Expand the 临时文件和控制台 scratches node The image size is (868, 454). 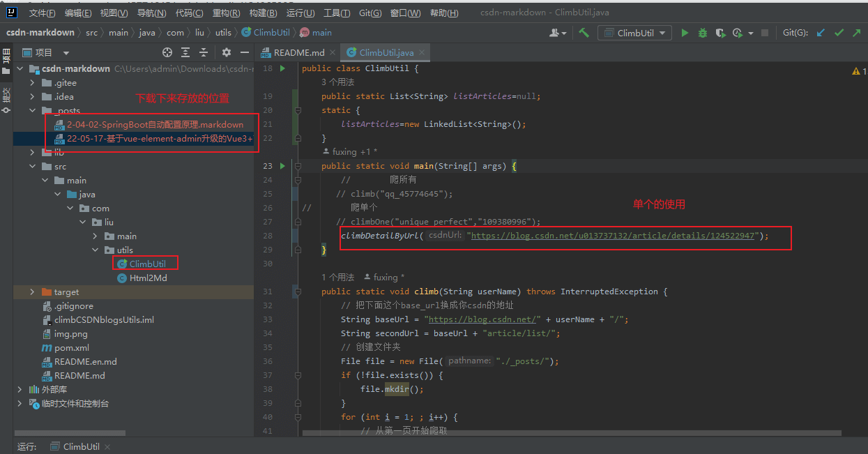point(21,403)
